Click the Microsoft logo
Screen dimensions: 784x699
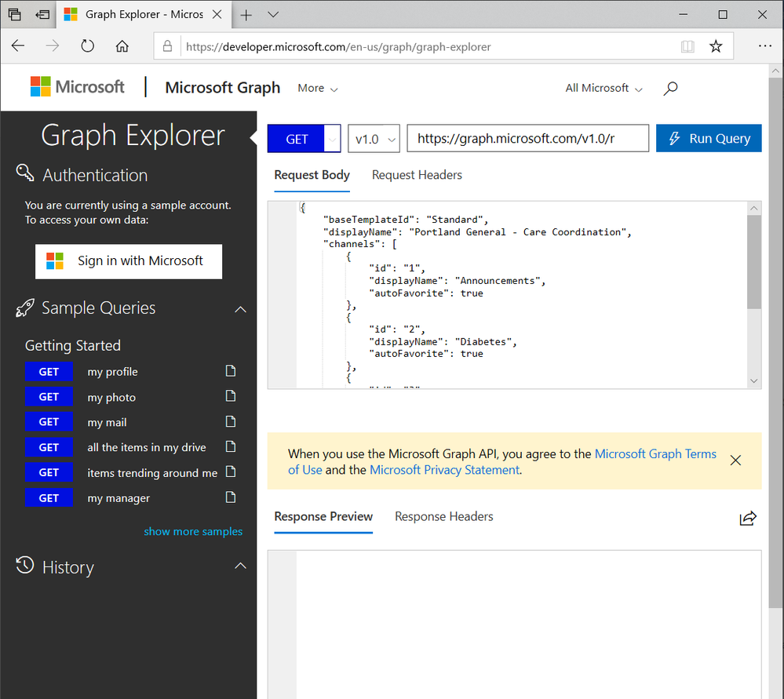78,86
